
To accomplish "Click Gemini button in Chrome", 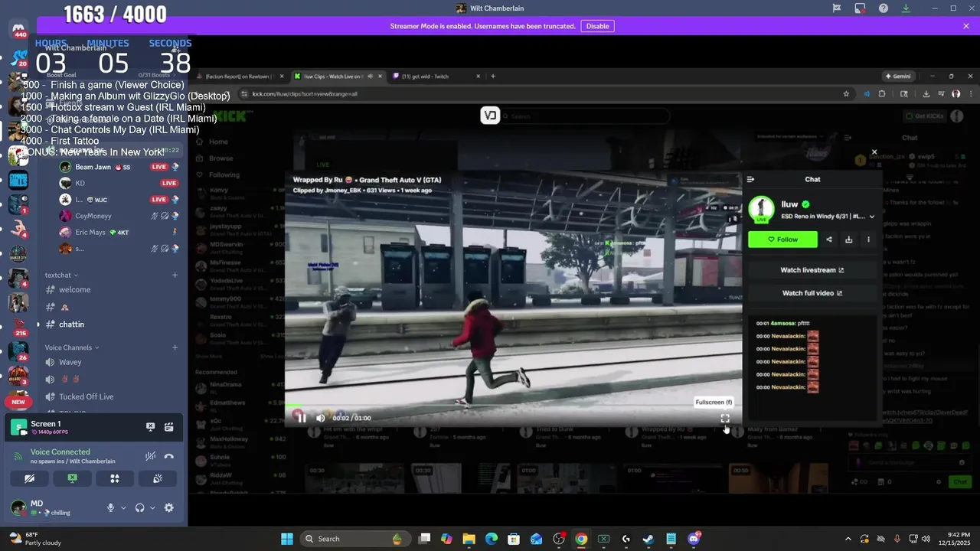I will (x=899, y=77).
